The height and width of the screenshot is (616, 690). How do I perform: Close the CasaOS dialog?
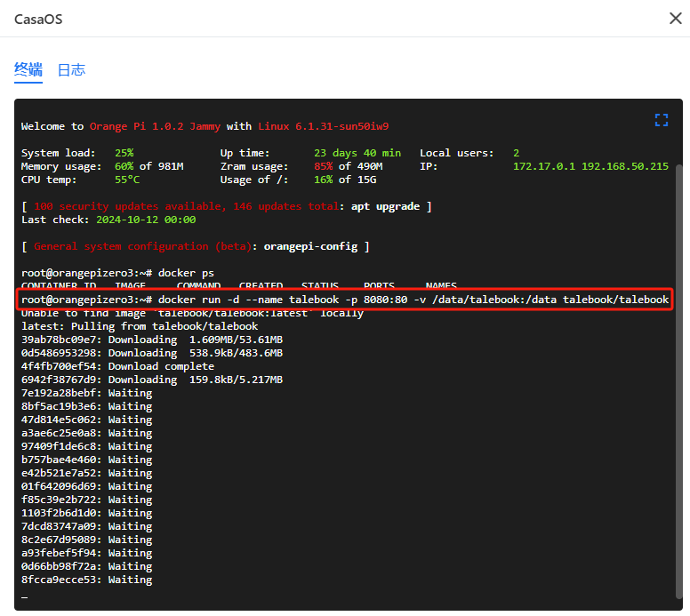tap(675, 19)
